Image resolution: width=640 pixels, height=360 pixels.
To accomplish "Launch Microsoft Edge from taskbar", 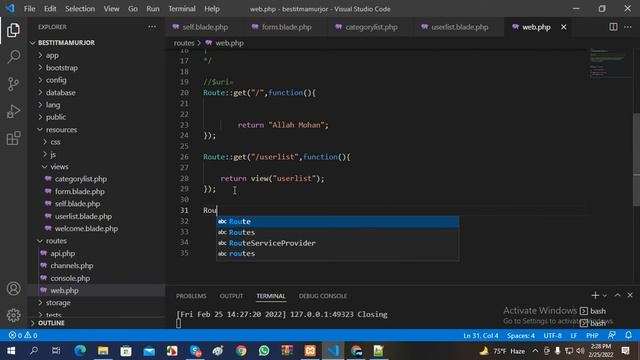I will (80, 351).
